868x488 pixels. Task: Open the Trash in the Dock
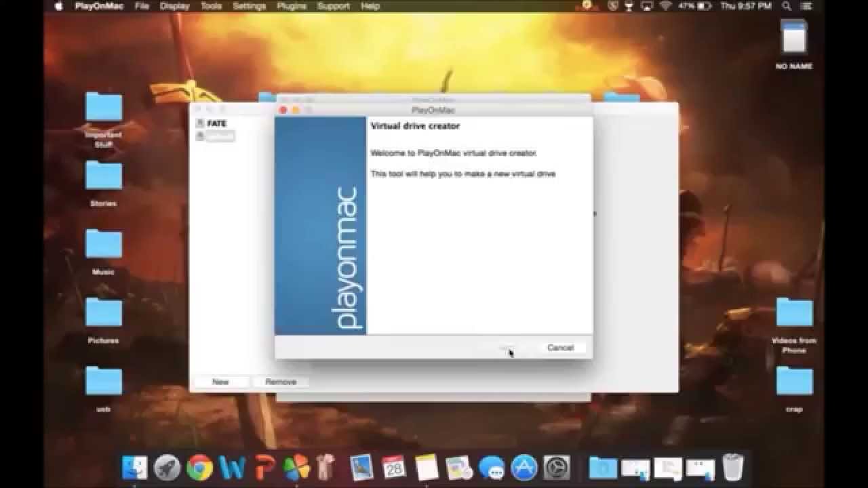[x=733, y=467]
